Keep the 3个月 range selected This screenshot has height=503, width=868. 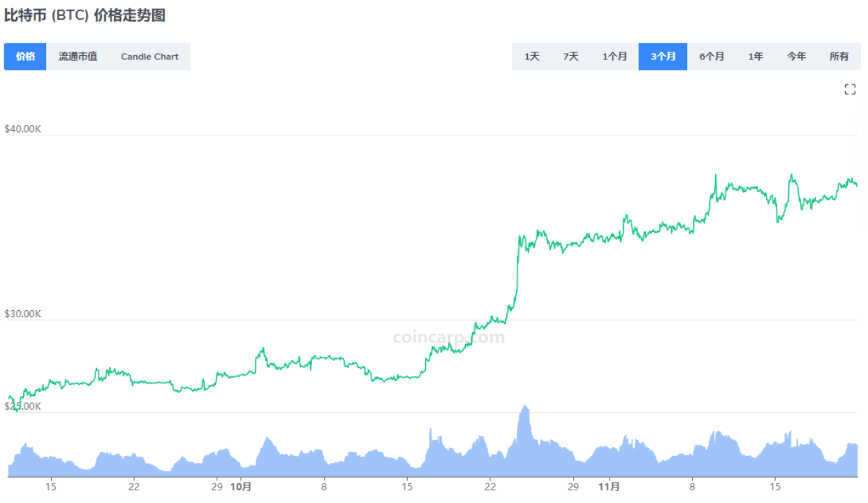[663, 57]
